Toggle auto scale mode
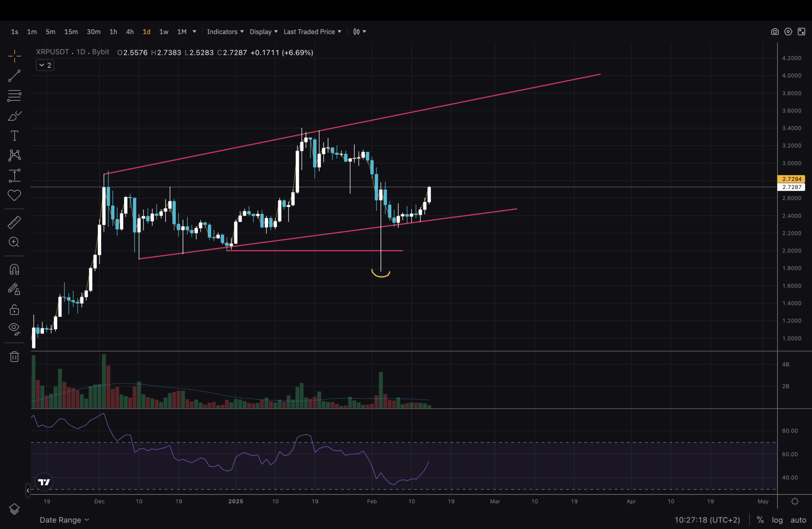The image size is (812, 529). (x=798, y=520)
